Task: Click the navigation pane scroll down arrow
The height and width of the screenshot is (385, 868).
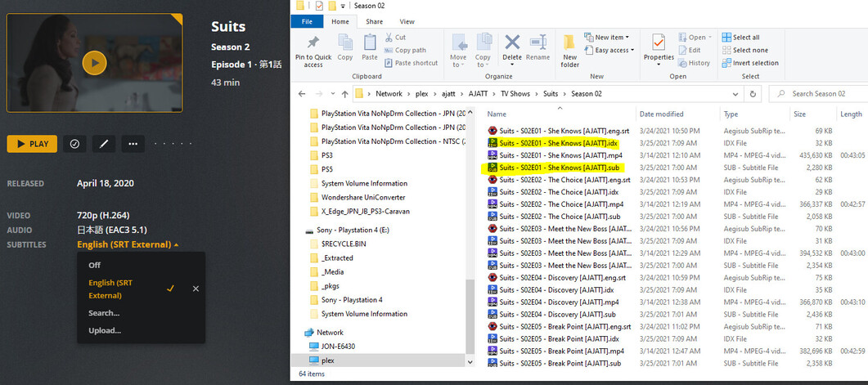Action: (x=470, y=362)
